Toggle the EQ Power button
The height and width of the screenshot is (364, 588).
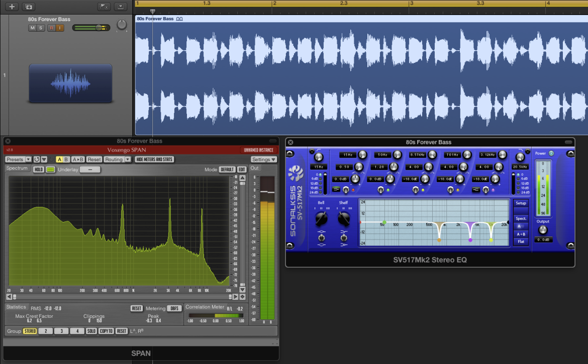pyautogui.click(x=551, y=153)
